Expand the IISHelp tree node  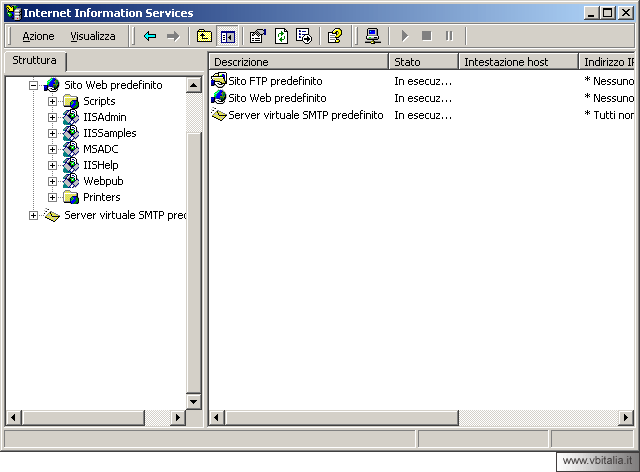tap(52, 165)
